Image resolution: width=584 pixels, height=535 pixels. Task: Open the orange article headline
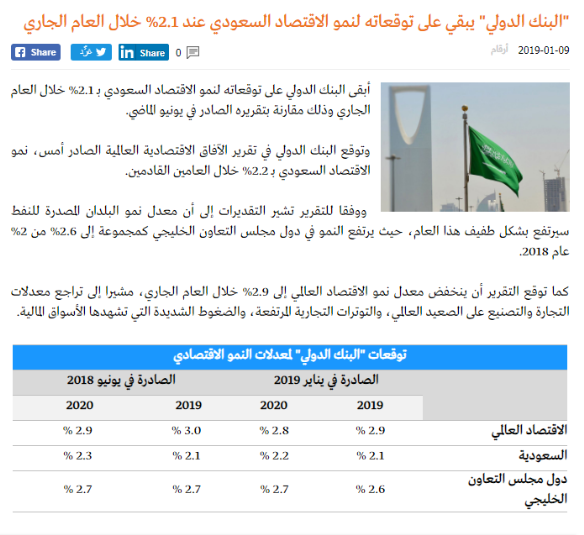point(296,22)
